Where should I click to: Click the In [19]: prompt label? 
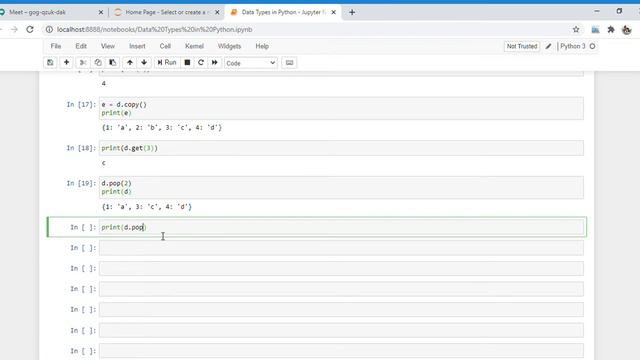[81, 183]
